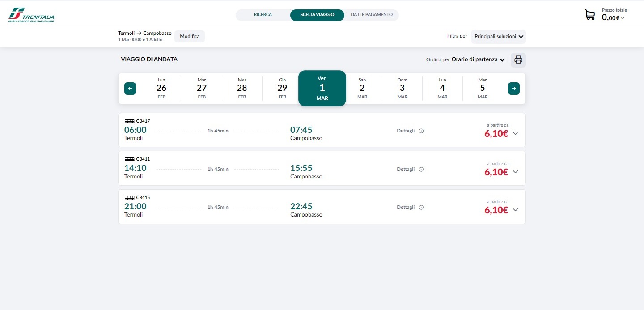Click the Viaggio di Andata heading

point(149,59)
